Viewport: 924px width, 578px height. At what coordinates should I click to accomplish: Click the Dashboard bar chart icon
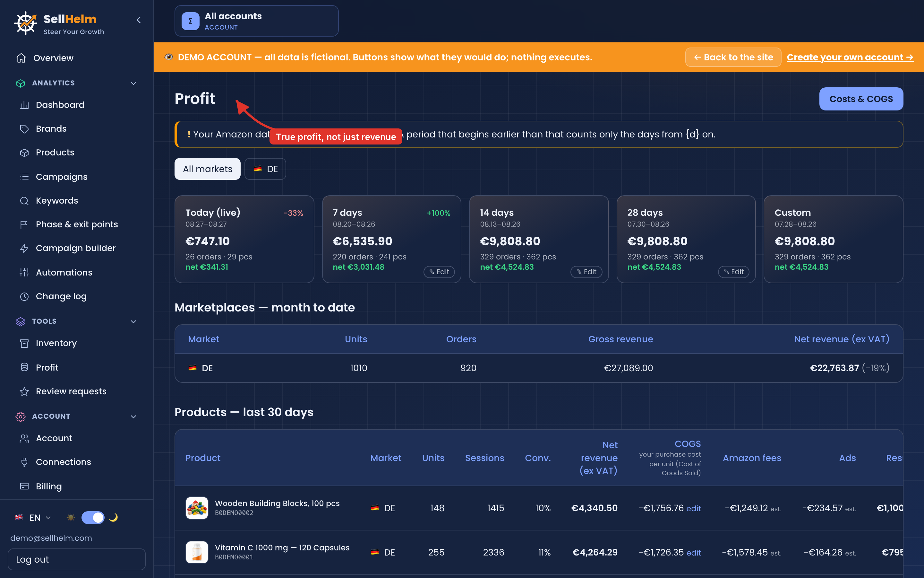[x=24, y=105]
